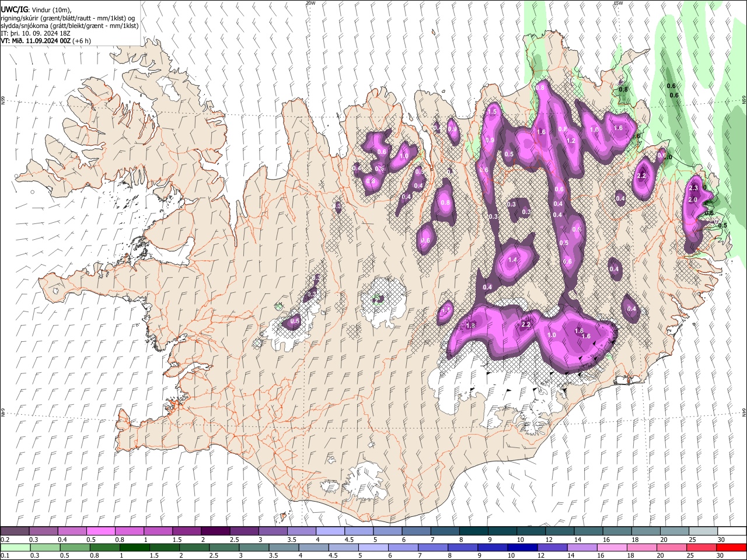Click the '0.4' label in the upper legend row

point(62,540)
